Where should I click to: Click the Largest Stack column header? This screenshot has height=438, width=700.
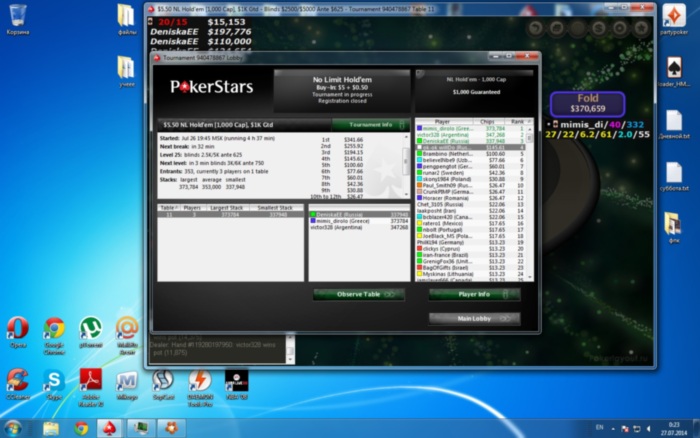pyautogui.click(x=227, y=208)
